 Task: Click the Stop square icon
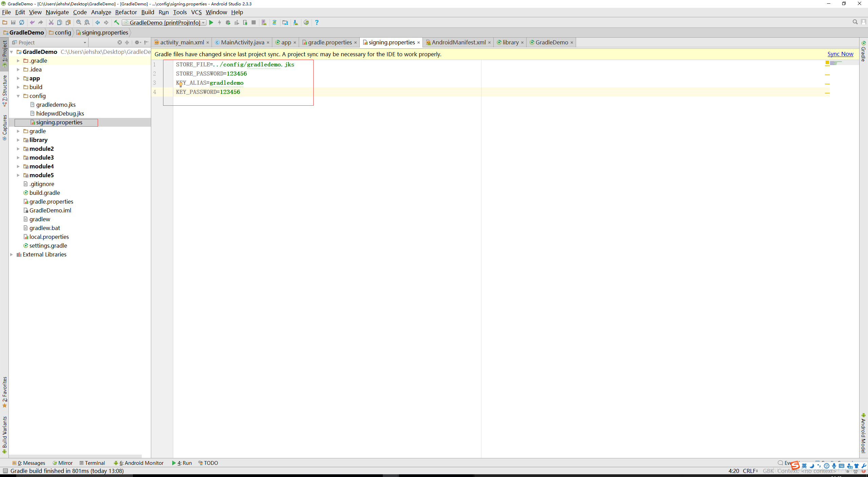click(254, 22)
